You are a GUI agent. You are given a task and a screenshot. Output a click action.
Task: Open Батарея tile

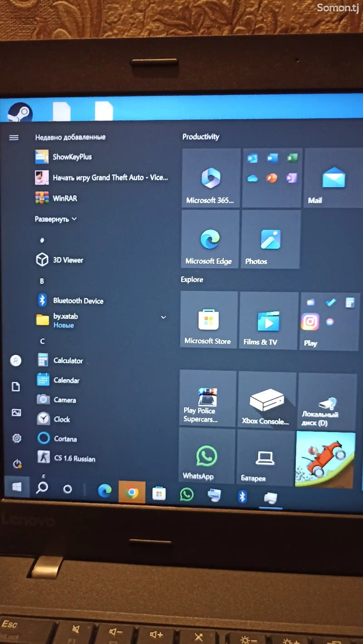265,457
